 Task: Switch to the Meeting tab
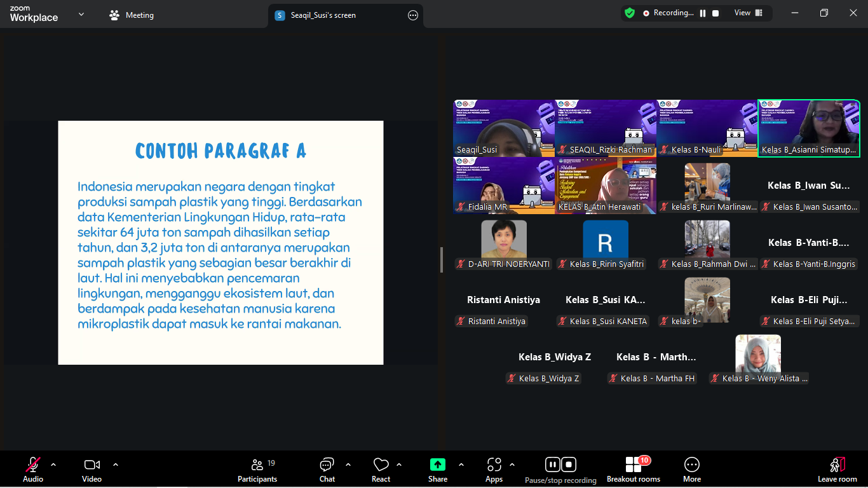coord(132,15)
